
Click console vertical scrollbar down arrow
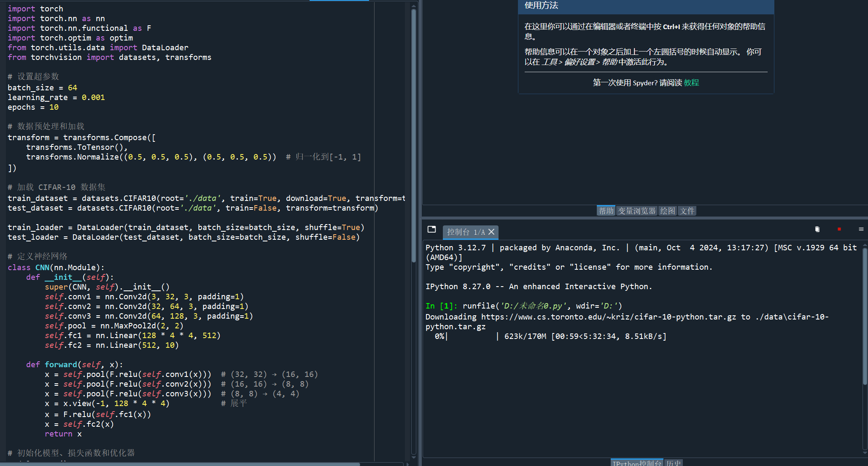pos(865,453)
